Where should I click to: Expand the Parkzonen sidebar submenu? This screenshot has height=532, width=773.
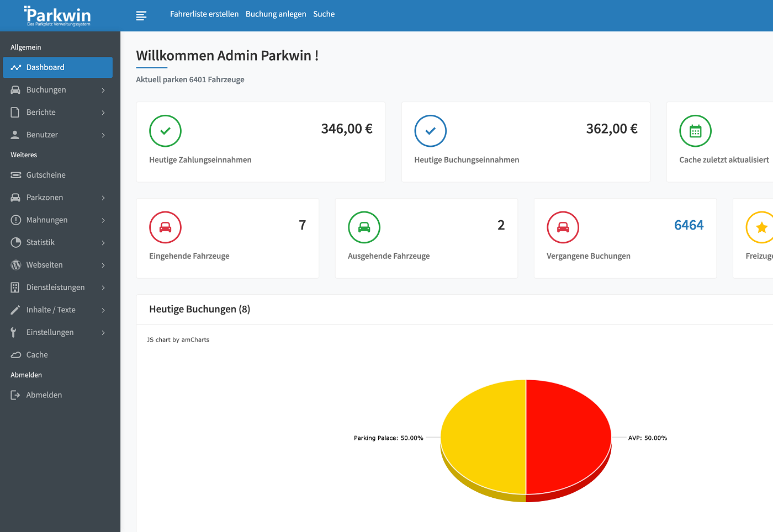tap(103, 198)
